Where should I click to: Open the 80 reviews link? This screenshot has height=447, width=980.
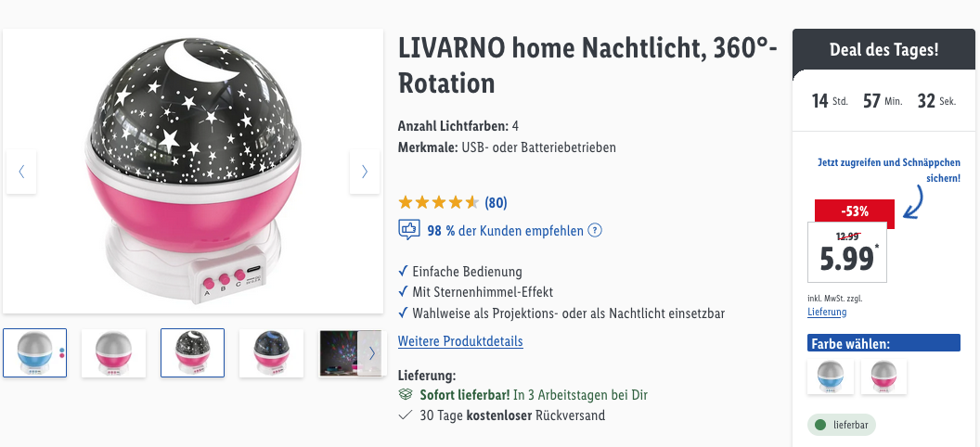coord(496,202)
